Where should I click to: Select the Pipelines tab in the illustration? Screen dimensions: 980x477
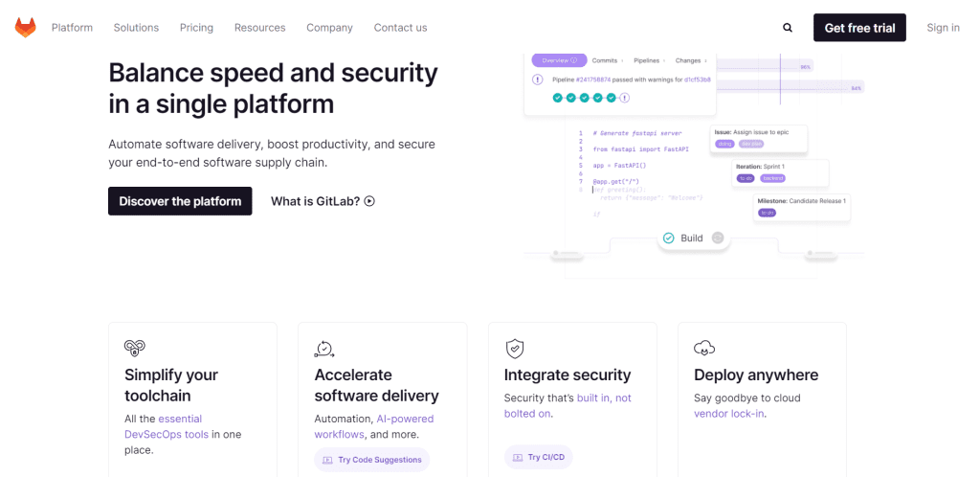click(648, 60)
